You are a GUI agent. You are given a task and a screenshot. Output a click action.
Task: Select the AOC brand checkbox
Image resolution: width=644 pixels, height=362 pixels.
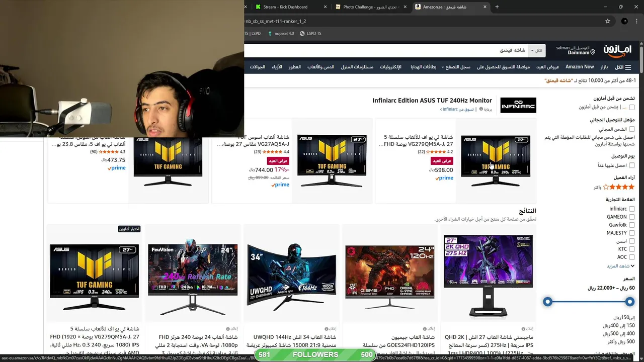[x=631, y=257]
